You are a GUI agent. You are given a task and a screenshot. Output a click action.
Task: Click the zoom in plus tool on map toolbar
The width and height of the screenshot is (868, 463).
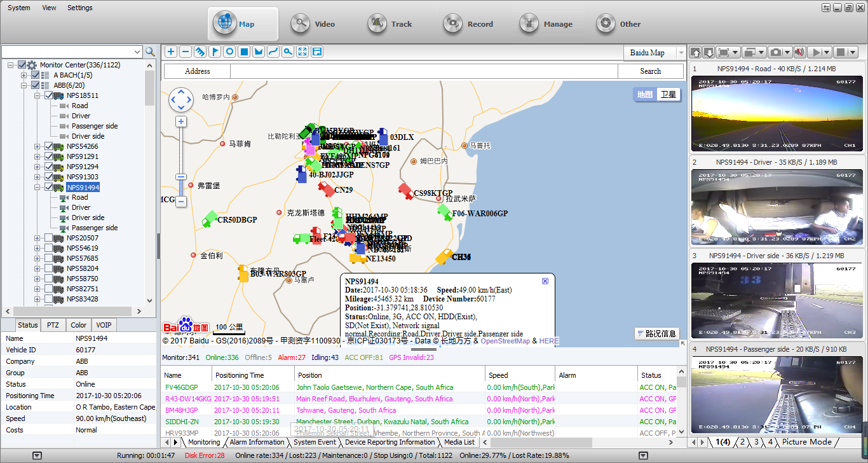coord(171,52)
